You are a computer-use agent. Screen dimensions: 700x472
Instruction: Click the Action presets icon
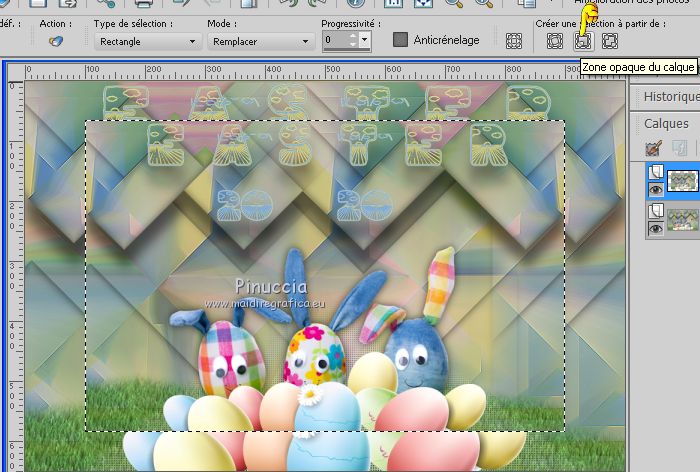56,41
